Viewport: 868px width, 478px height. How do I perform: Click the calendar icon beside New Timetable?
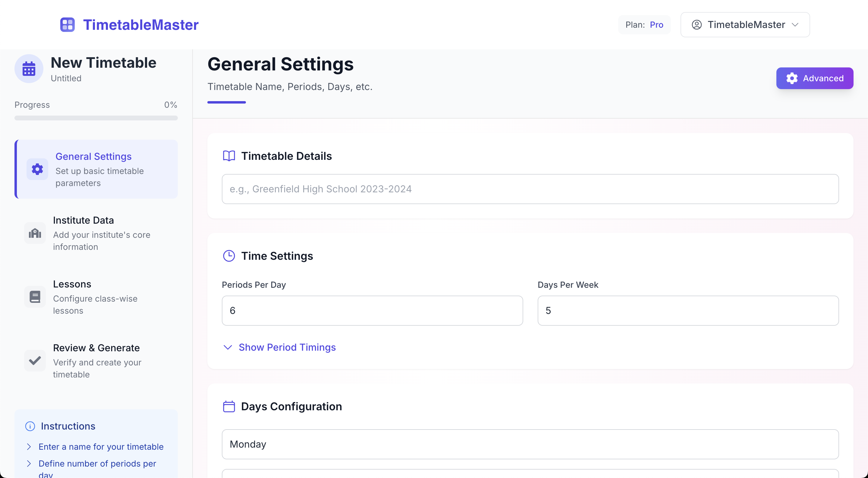(29, 69)
